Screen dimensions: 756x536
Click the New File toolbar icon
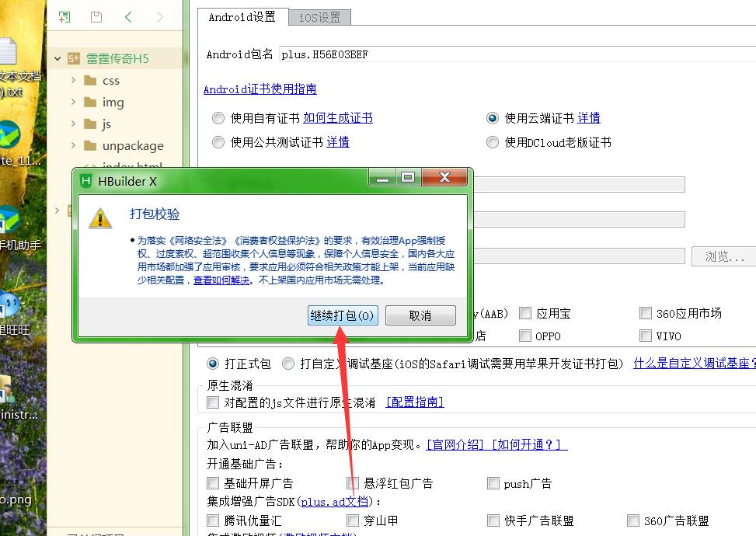(x=64, y=17)
